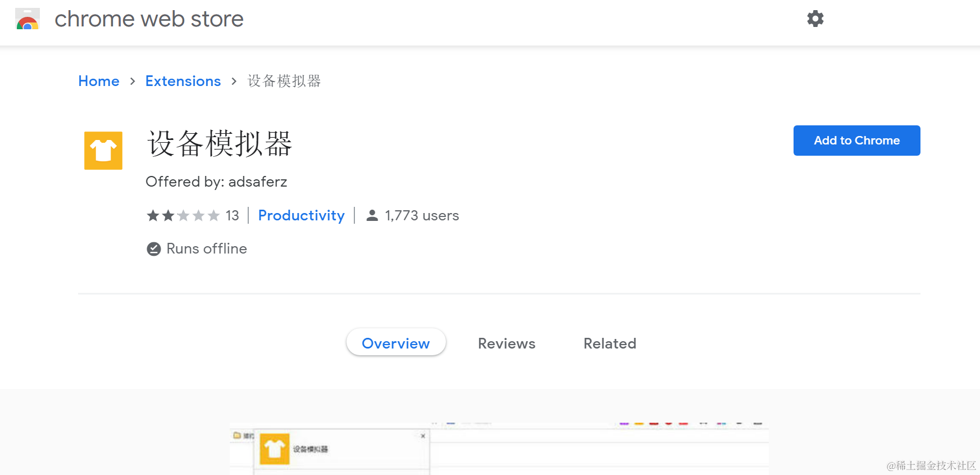Click the 设备模拟器 extension heading

point(220,143)
